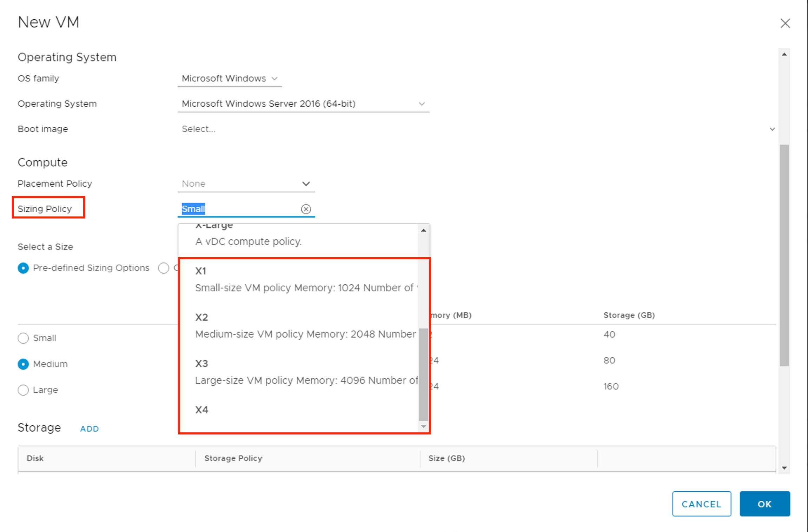The height and width of the screenshot is (532, 808).
Task: Select the Small size radio button
Action: [23, 338]
